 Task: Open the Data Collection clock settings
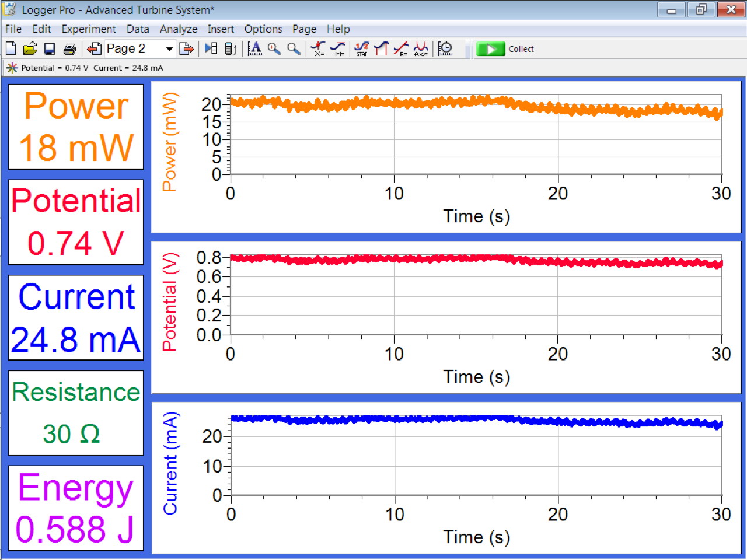(x=445, y=49)
